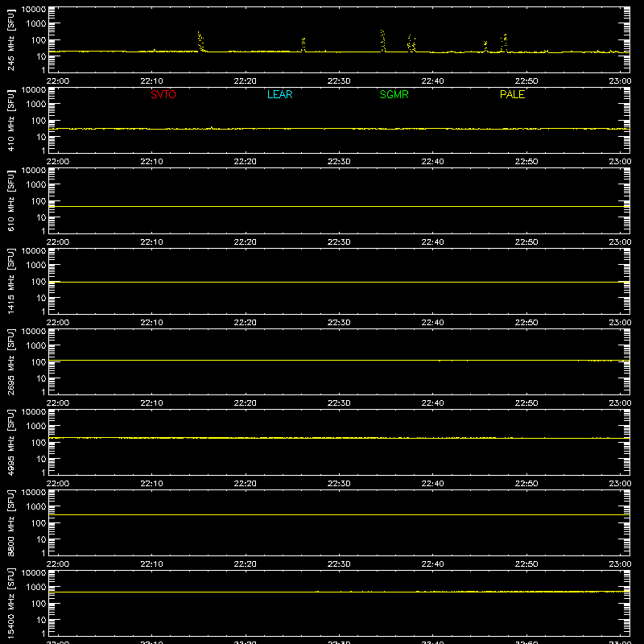Select the 2695 MHz [SFU] axis title
The width and height of the screenshot is (644, 644).
(x=10, y=361)
